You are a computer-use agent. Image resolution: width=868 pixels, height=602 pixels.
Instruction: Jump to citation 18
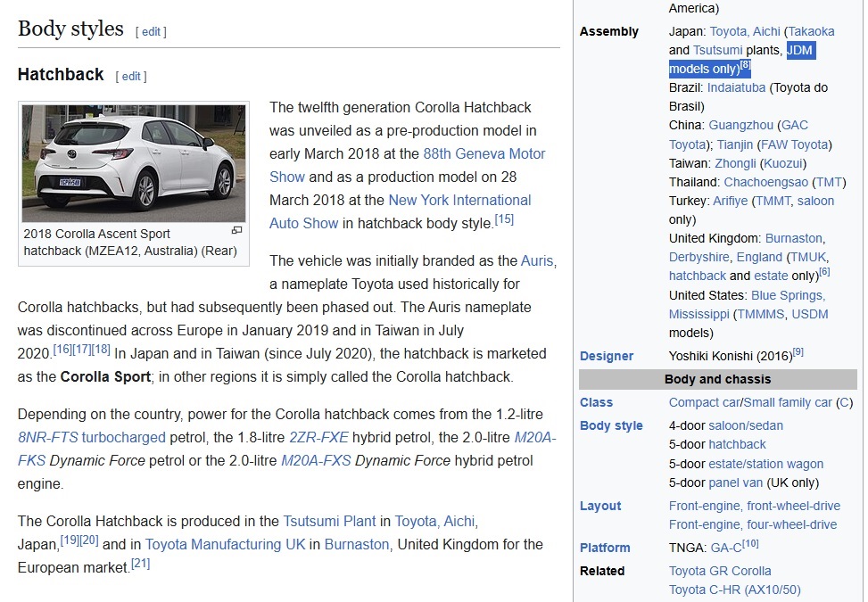(101, 349)
